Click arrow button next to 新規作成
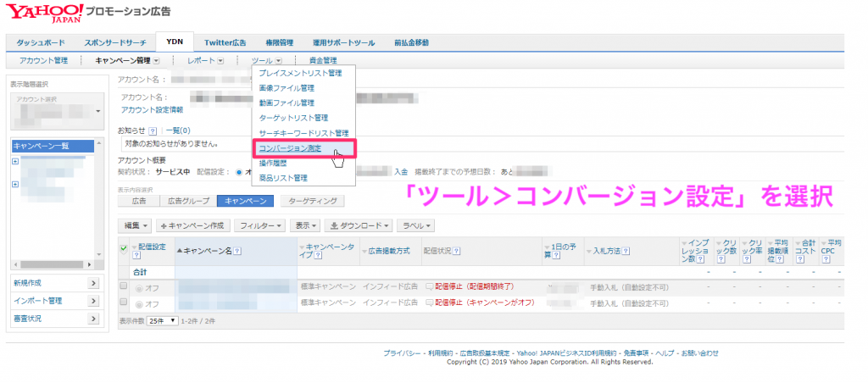 point(93,283)
